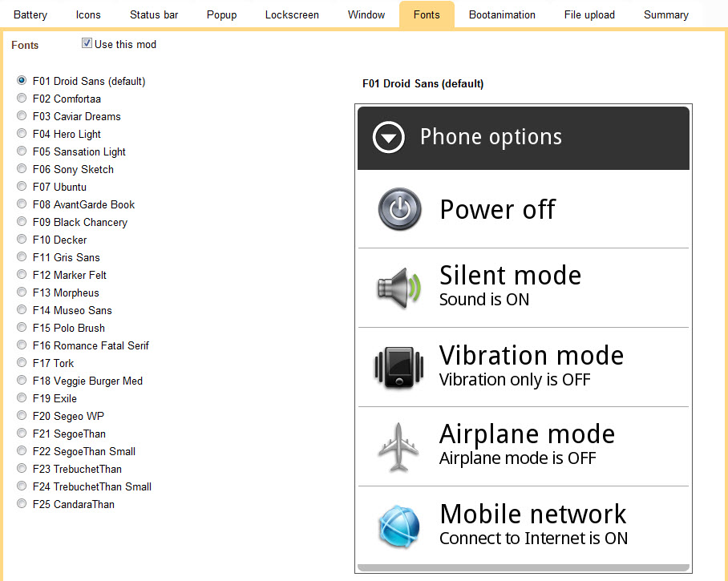The height and width of the screenshot is (581, 728).
Task: Go to the Summary tab
Action: pos(665,15)
